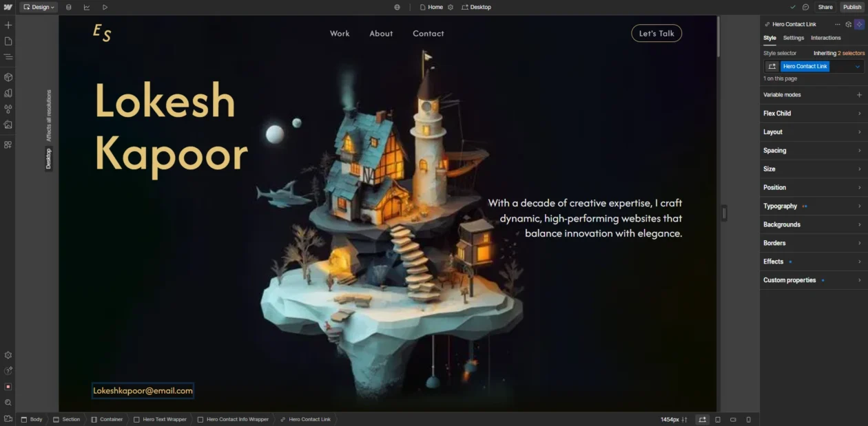The image size is (868, 426).
Task: Click the Share button
Action: point(825,7)
